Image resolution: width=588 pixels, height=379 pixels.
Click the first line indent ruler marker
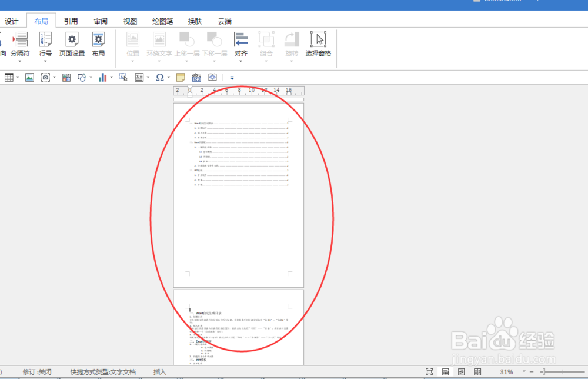pos(190,88)
